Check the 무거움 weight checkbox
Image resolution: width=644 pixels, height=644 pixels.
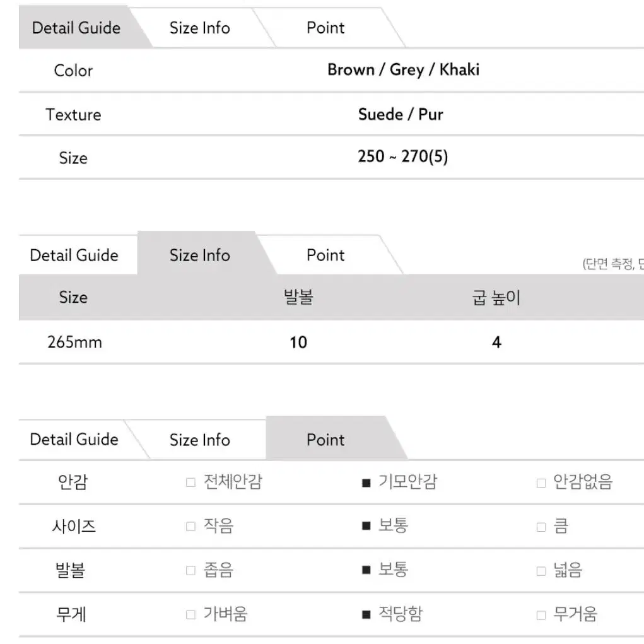(541, 615)
